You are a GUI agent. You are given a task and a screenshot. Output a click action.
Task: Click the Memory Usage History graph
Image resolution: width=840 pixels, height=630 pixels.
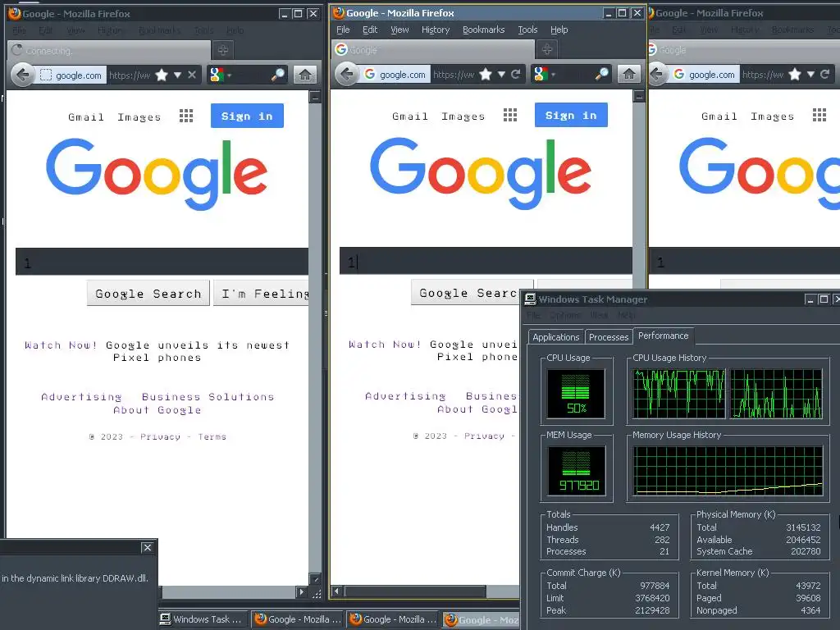click(728, 471)
